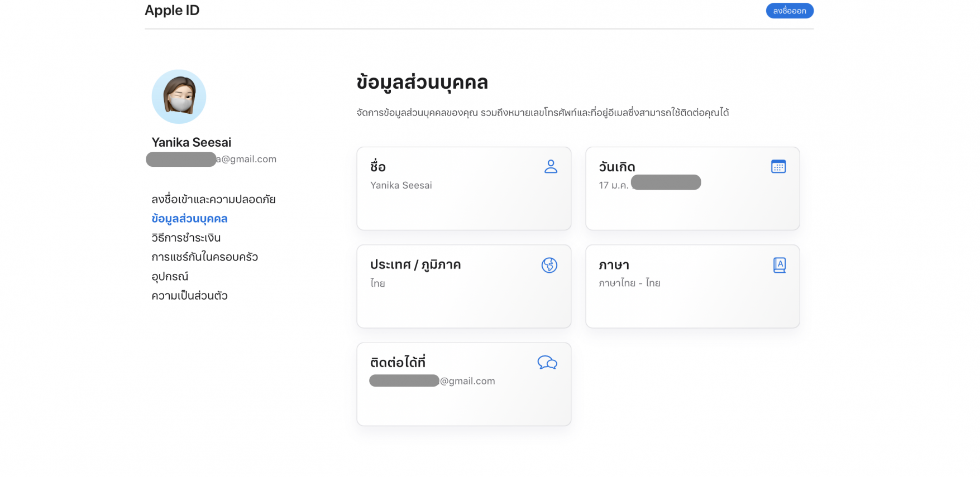Open การแชร์กันในครอบครัว sidebar item
The width and height of the screenshot is (980, 477).
pyautogui.click(x=204, y=257)
